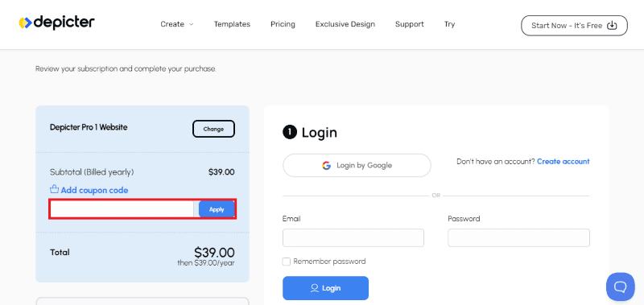This screenshot has width=644, height=305.
Task: Open the Create menu label
Action: [172, 24]
